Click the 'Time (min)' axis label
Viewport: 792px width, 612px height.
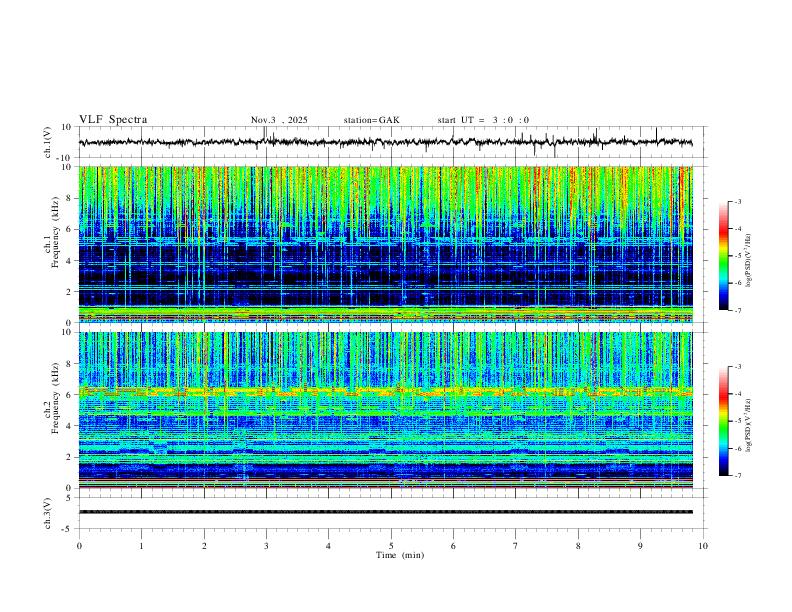400,555
